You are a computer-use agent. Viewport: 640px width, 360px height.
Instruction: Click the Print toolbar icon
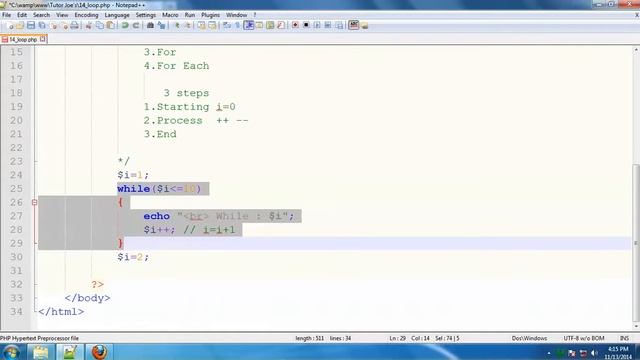click(75, 25)
